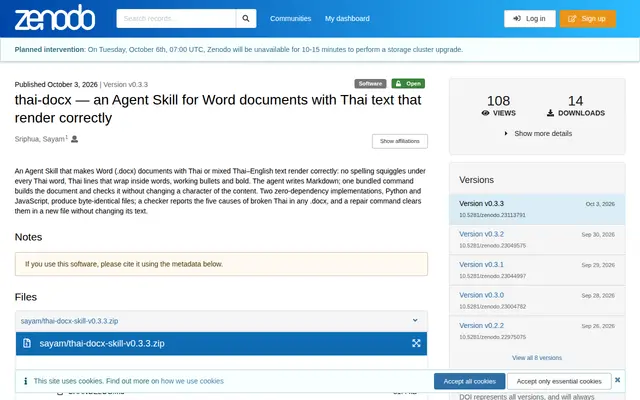Open Version v0.3.1 link
This screenshot has width=640, height=400.
click(481, 264)
